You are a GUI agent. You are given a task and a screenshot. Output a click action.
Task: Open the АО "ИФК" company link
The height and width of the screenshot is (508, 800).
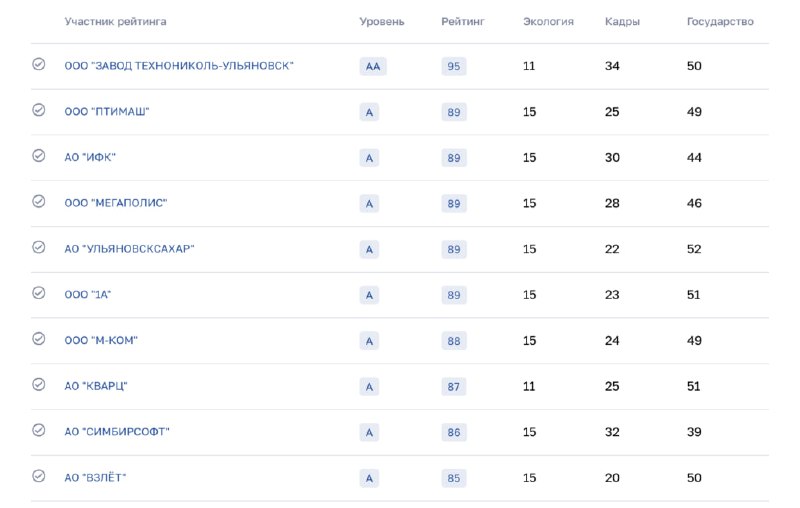coord(90,158)
